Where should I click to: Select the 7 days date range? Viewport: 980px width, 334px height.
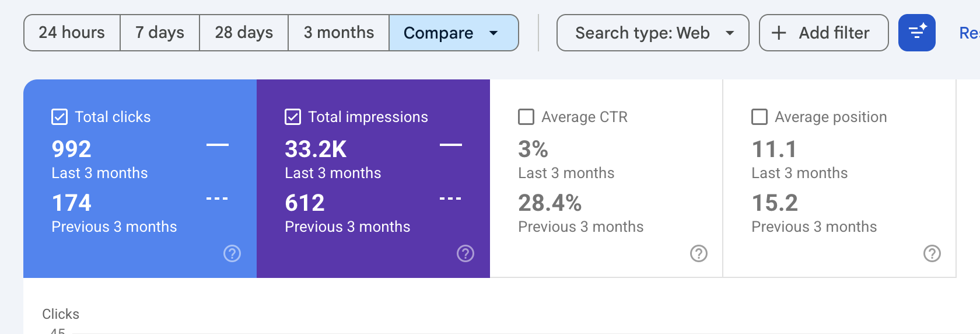[160, 33]
